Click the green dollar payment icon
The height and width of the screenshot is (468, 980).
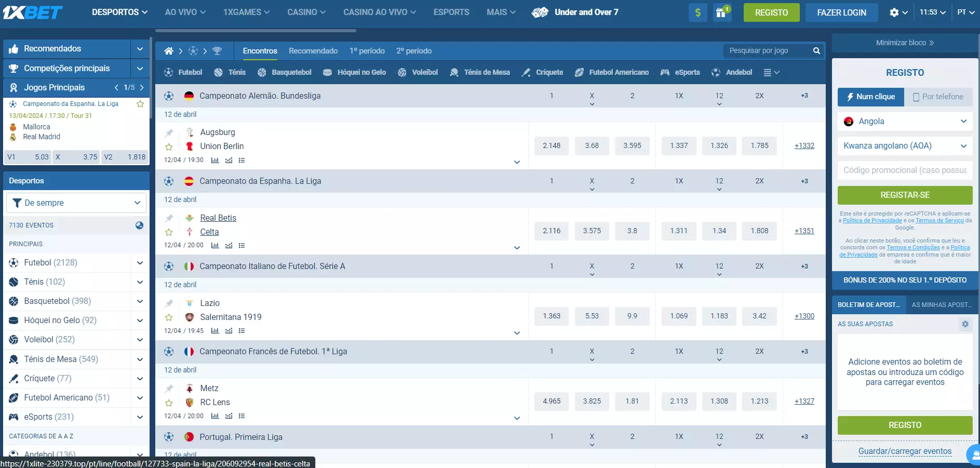pyautogui.click(x=697, y=12)
